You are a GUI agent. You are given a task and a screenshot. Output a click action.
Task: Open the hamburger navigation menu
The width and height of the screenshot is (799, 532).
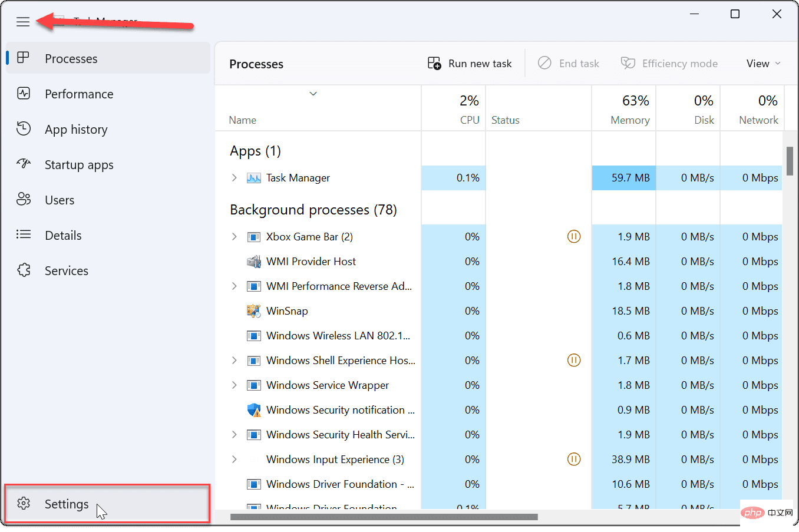23,22
